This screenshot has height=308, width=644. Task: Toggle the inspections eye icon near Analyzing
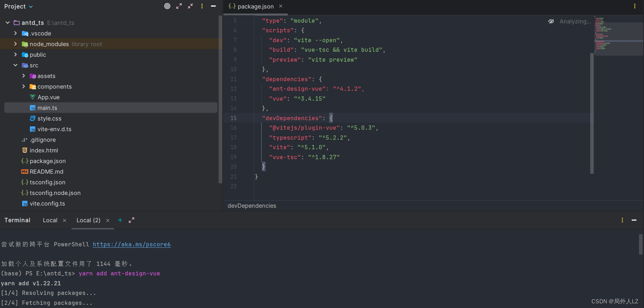(x=551, y=21)
